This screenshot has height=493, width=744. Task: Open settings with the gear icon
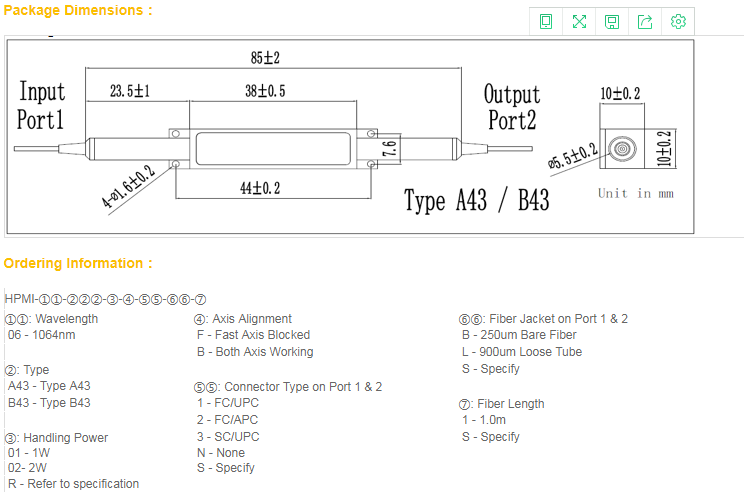[678, 22]
